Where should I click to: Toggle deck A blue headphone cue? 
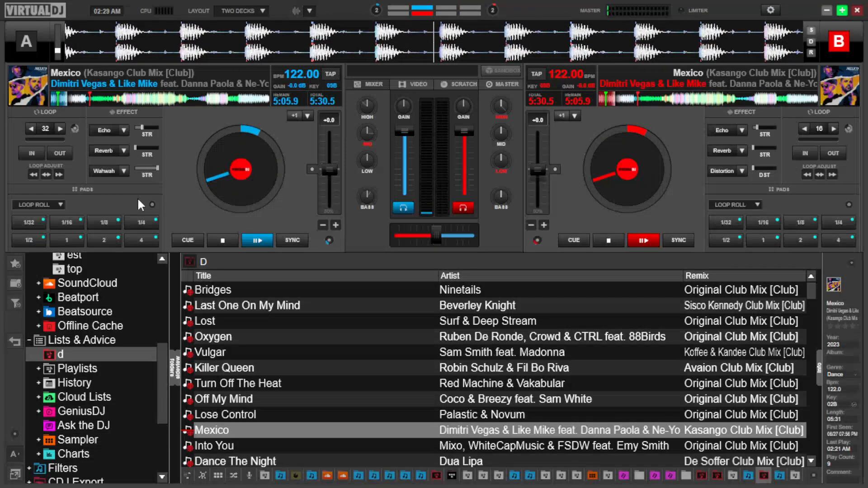tap(403, 208)
